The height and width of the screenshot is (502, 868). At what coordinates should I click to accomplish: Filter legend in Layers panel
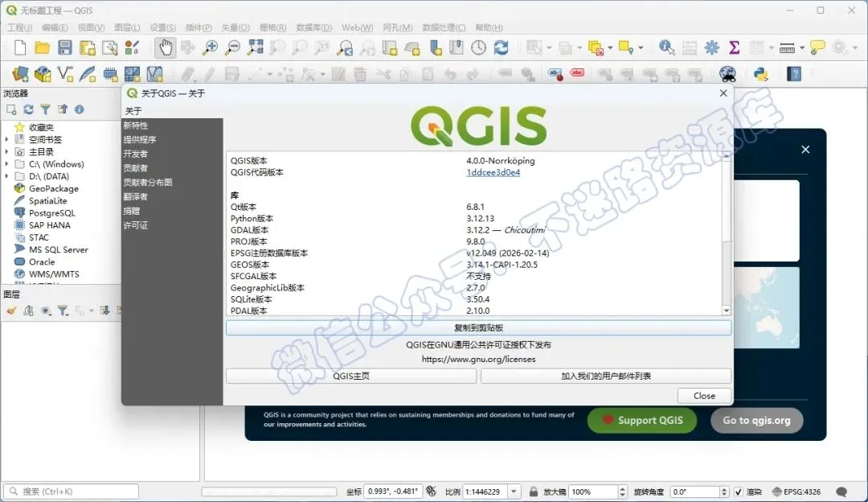[x=63, y=311]
